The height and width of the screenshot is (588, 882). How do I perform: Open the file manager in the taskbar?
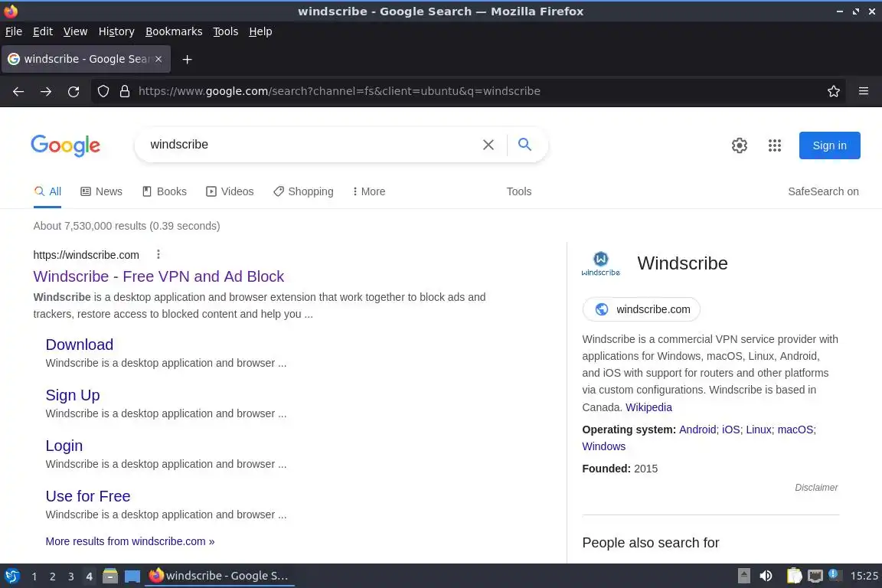(x=110, y=576)
